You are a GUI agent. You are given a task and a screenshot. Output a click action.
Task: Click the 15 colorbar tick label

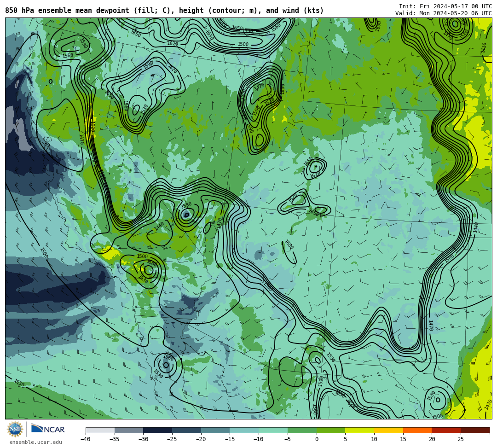(x=403, y=439)
